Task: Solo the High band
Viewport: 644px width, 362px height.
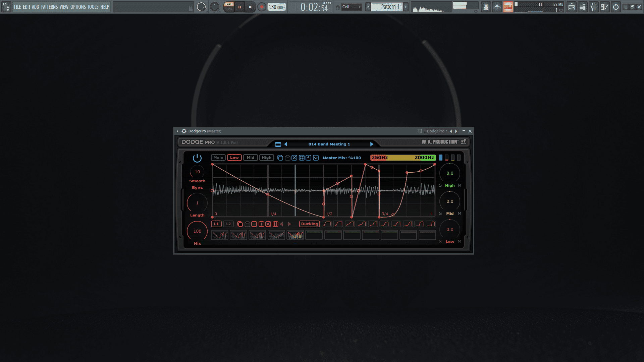Action: [440, 185]
